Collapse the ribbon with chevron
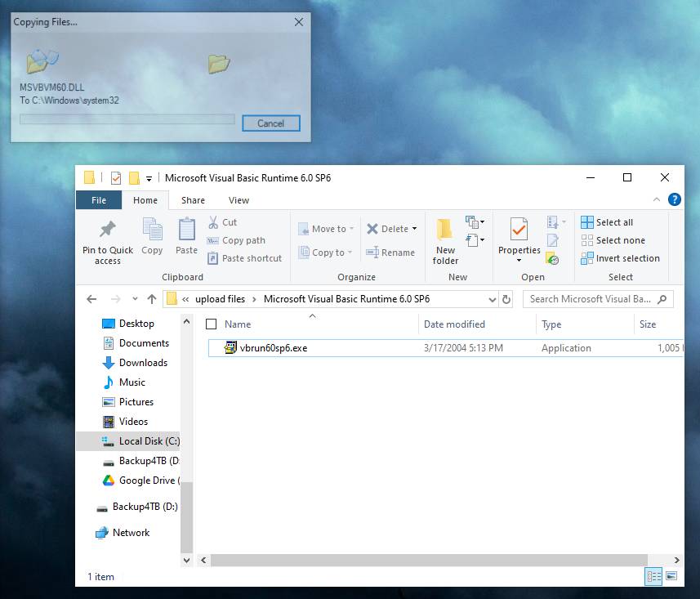The height and width of the screenshot is (599, 700). (x=657, y=199)
